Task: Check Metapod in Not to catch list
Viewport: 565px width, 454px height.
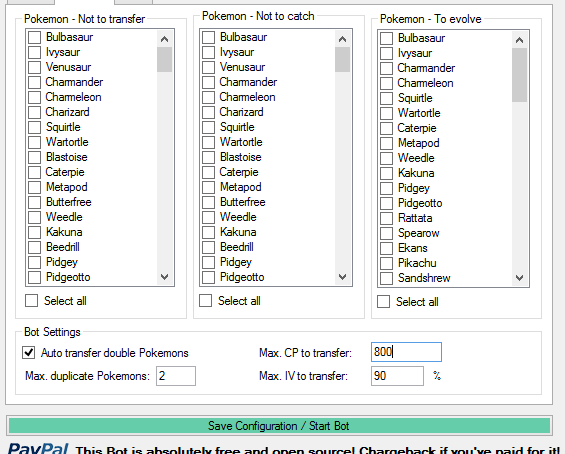Action: pyautogui.click(x=209, y=187)
